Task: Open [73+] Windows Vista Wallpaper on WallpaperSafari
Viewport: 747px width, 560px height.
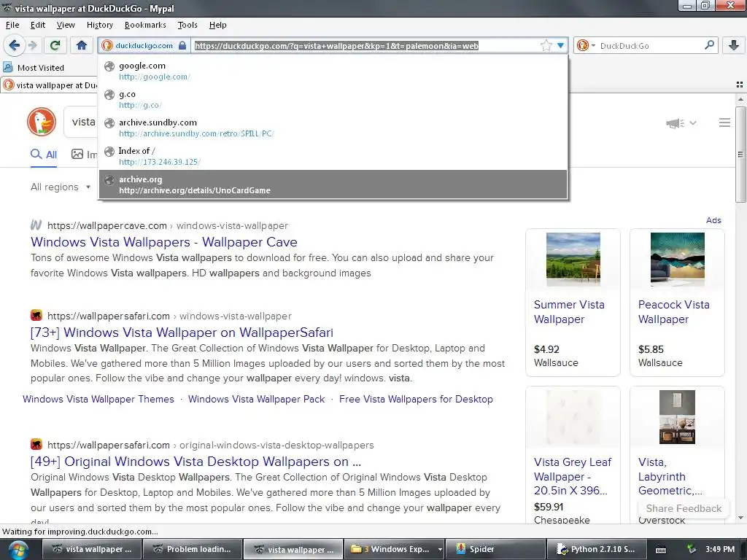Action: (x=182, y=332)
